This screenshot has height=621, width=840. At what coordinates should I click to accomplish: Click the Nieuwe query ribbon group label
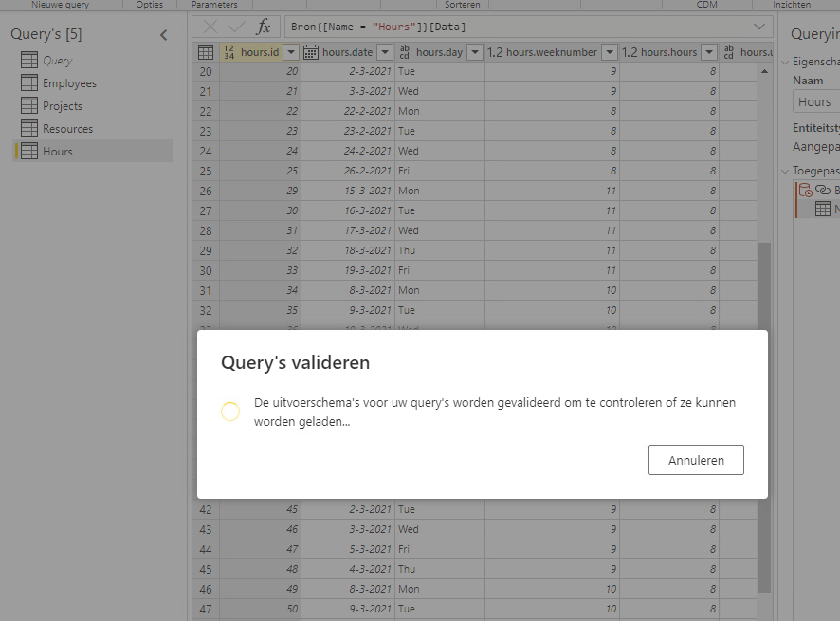coord(60,5)
